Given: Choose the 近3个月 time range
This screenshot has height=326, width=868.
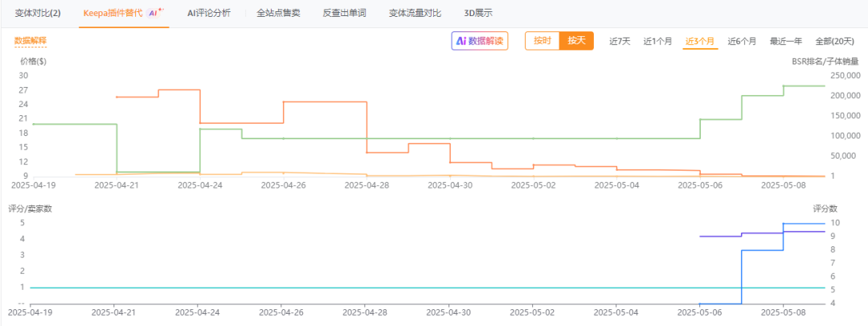Looking at the screenshot, I should 700,41.
